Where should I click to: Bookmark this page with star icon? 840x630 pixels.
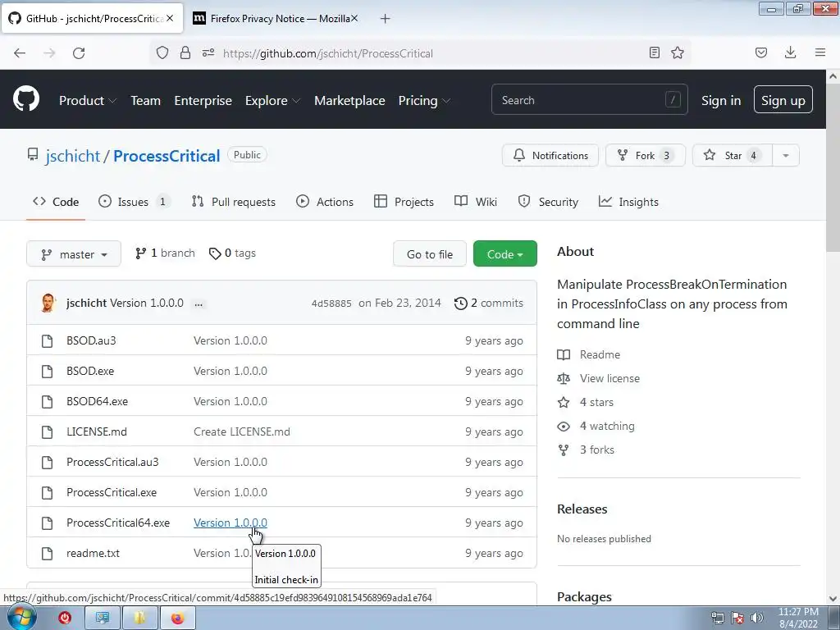point(678,52)
